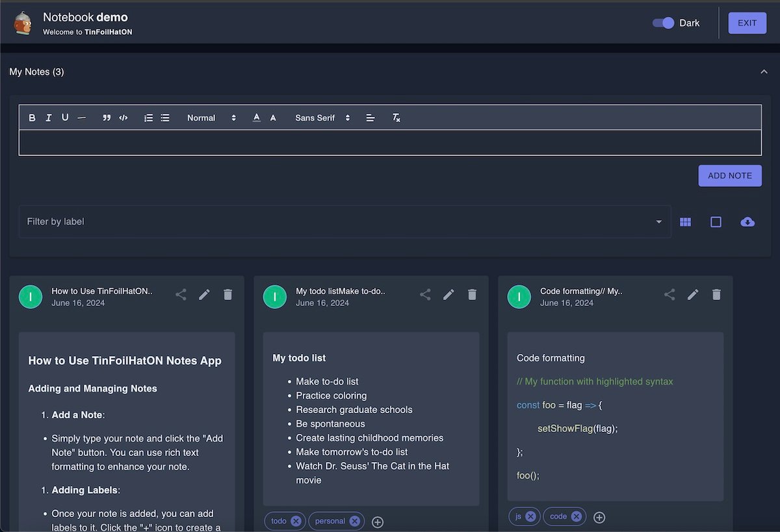780x532 pixels.
Task: Toggle underline formatting in editor toolbar
Action: (x=65, y=118)
